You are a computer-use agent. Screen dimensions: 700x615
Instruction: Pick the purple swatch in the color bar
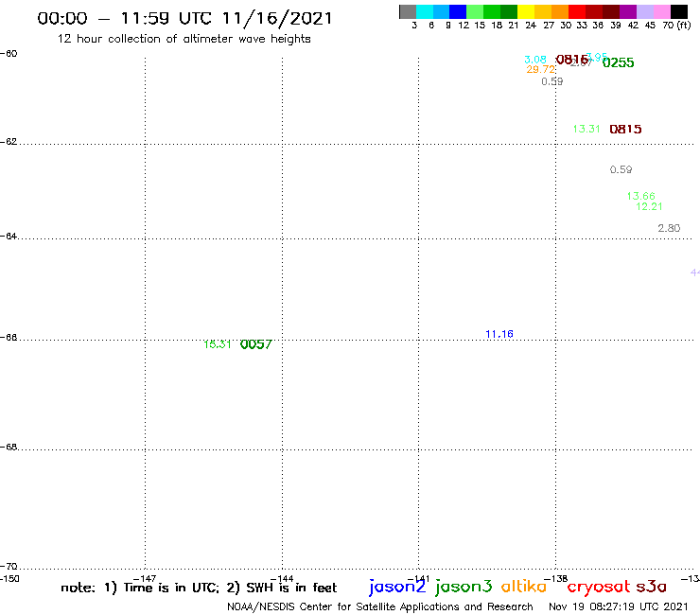628,11
